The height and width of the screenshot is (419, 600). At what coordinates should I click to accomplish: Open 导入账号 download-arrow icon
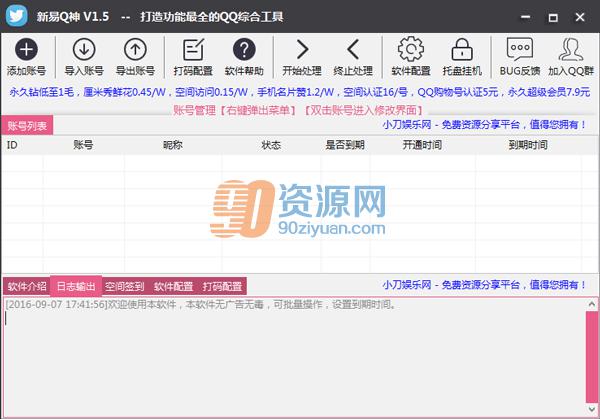(84, 49)
